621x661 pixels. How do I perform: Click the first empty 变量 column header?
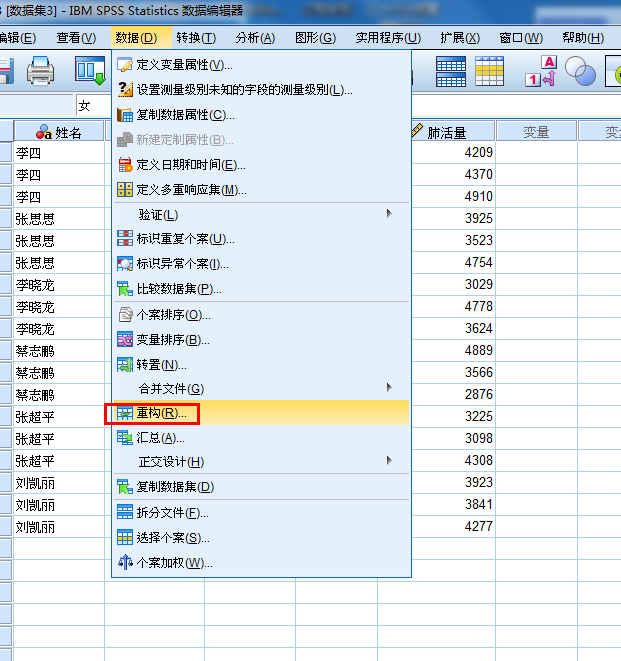pos(536,132)
